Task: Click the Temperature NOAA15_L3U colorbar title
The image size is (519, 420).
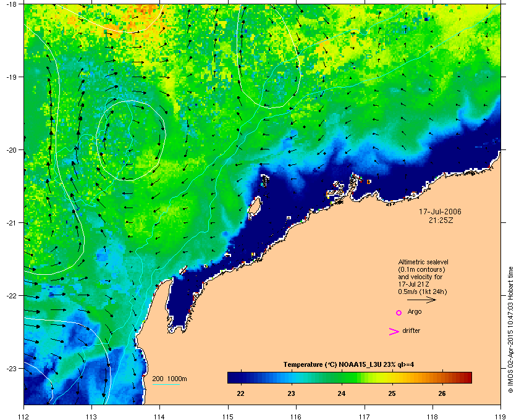Action: tap(348, 365)
